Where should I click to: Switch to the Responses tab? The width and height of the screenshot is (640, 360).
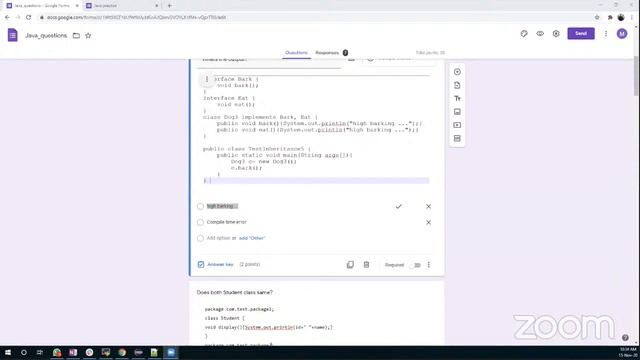point(327,53)
